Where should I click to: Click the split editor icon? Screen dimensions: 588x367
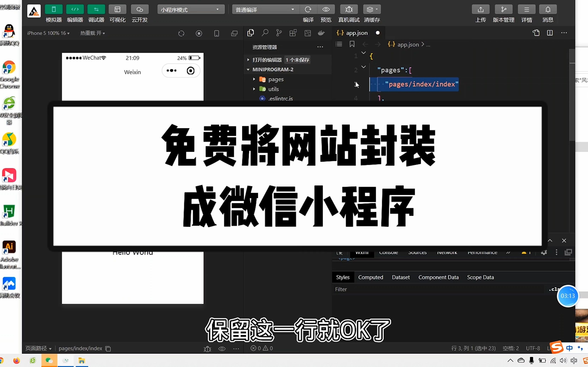550,33
